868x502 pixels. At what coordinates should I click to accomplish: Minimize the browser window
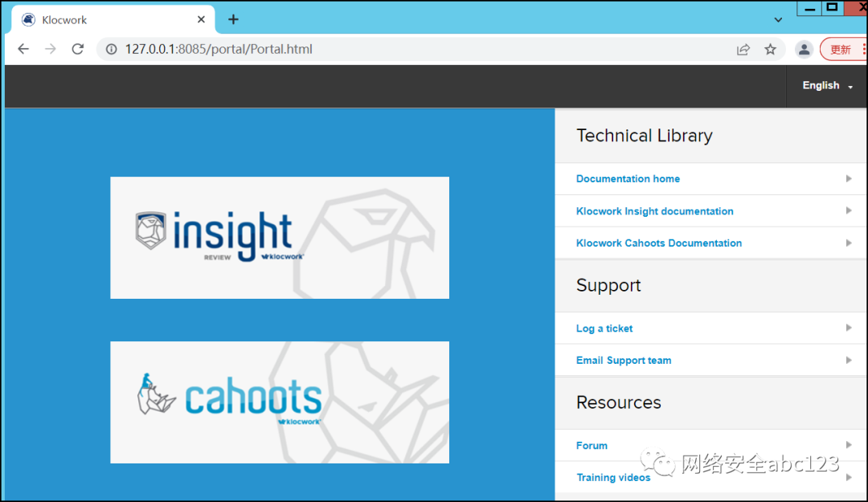809,8
